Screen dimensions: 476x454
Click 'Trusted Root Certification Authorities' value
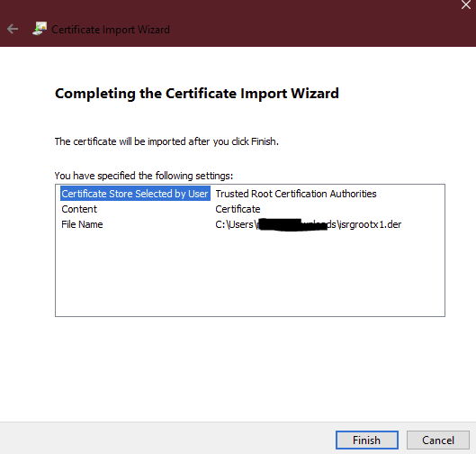[296, 194]
